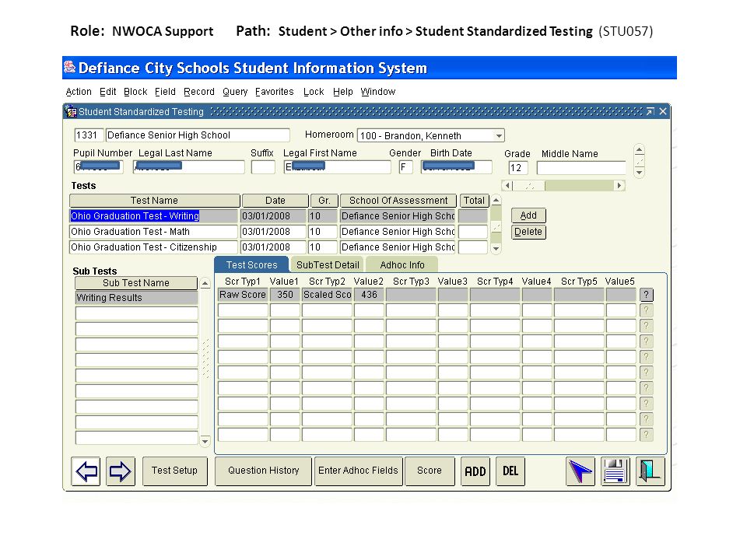The image size is (747, 560).
Task: Open the Favorites menu
Action: 275,92
